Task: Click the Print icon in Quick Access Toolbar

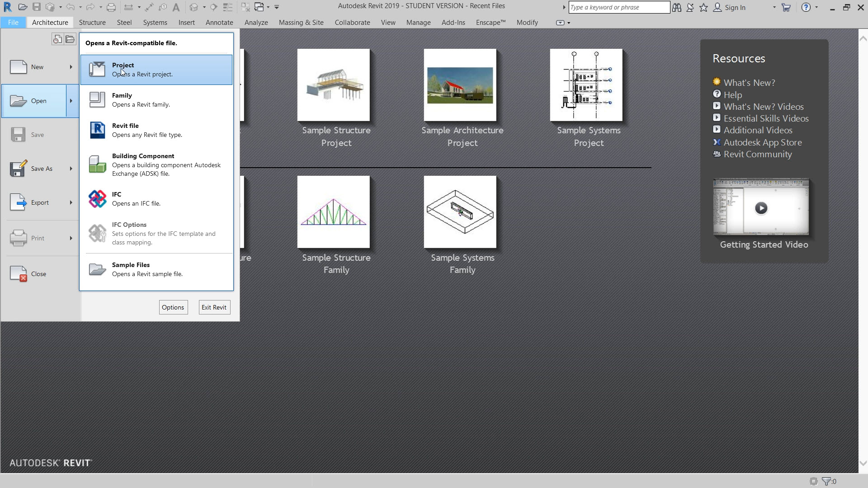Action: [x=111, y=7]
